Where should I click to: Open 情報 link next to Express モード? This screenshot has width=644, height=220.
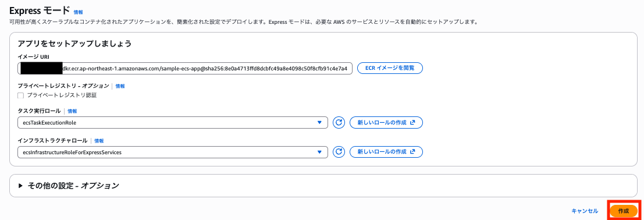(78, 13)
